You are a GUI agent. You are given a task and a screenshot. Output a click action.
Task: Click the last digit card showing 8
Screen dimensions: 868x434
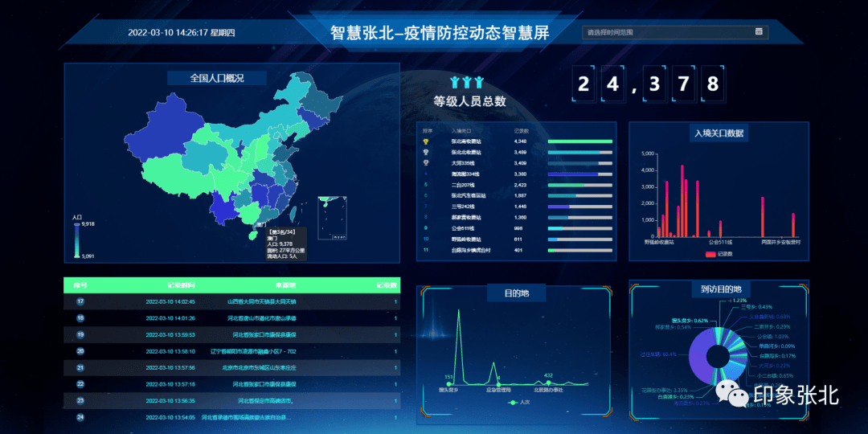[x=712, y=84]
